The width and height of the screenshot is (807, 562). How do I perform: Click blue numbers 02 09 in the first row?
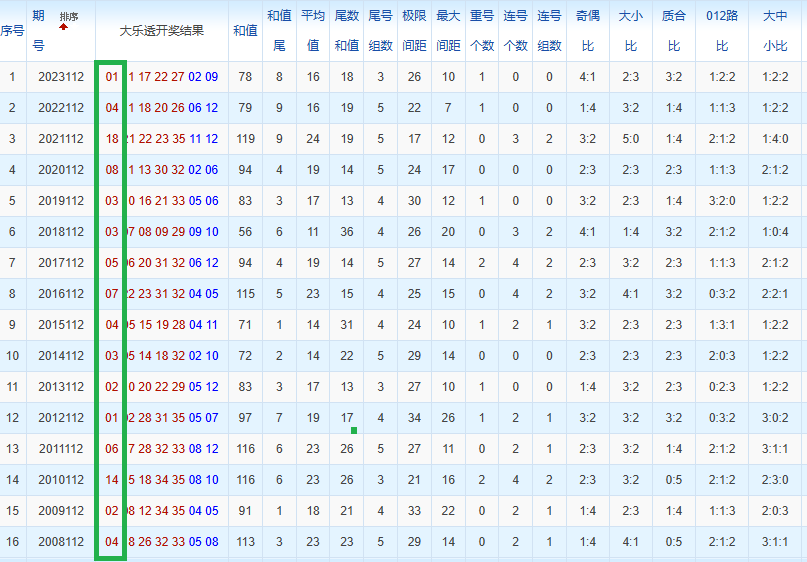point(203,77)
